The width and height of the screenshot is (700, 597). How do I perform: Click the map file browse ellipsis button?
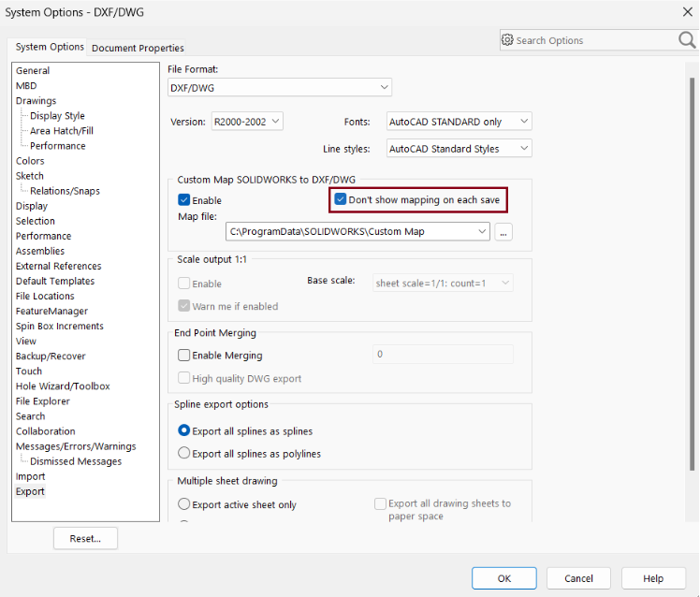click(x=503, y=232)
